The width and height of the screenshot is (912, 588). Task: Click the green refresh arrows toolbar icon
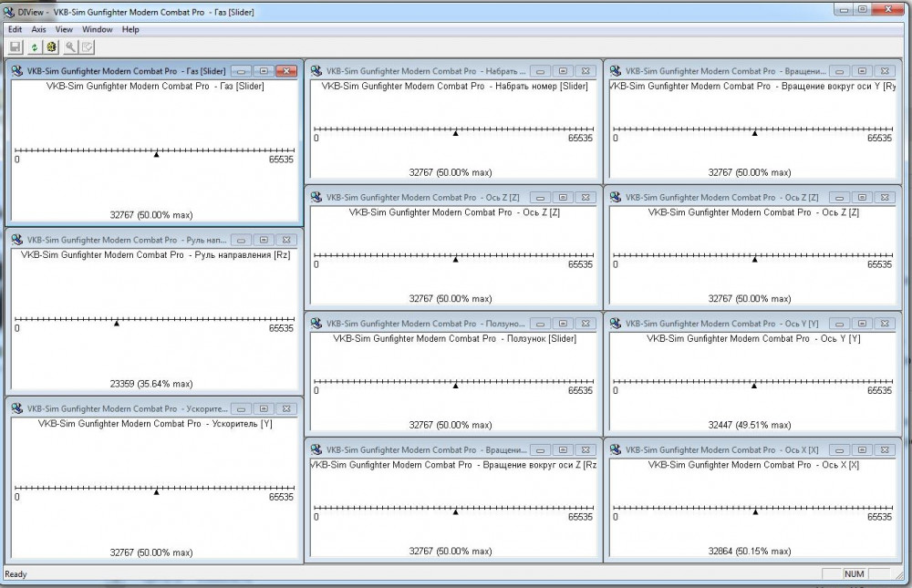(34, 46)
